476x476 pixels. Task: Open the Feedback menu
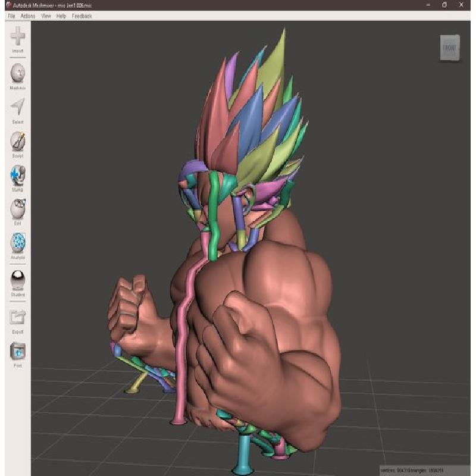tap(82, 16)
